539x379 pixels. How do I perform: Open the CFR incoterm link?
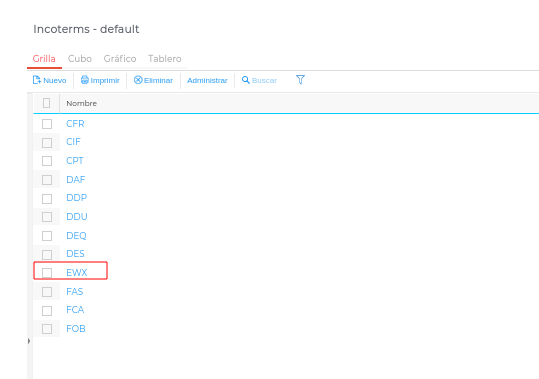point(75,124)
